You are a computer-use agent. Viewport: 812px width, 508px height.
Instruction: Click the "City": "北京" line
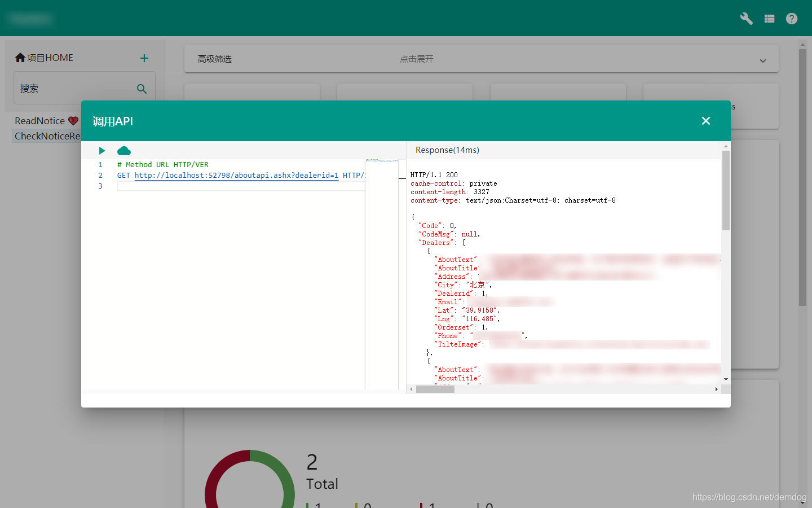463,285
